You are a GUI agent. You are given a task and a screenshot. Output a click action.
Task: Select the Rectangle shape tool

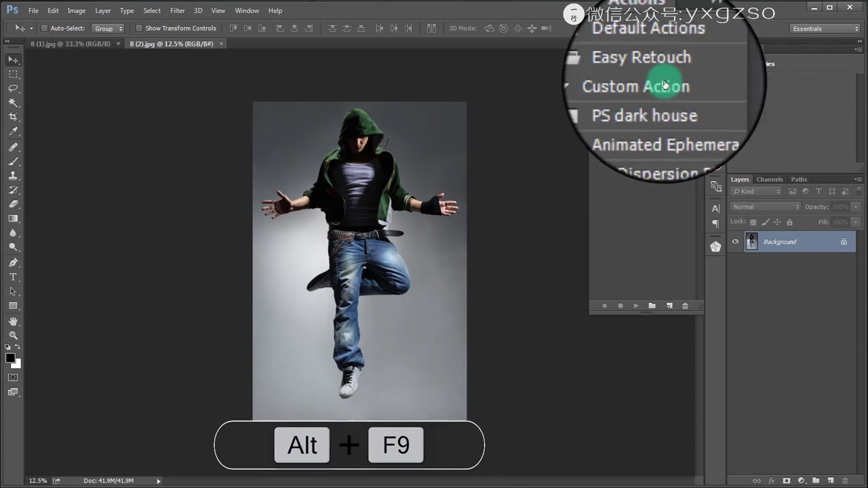coord(13,306)
